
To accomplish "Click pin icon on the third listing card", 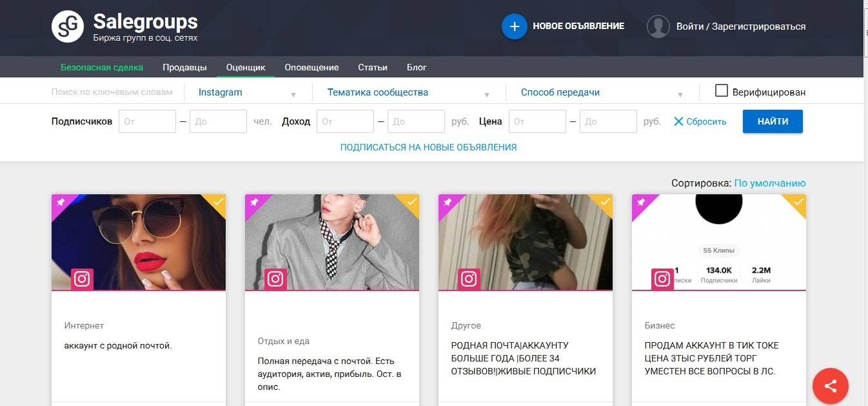I will coord(447,203).
